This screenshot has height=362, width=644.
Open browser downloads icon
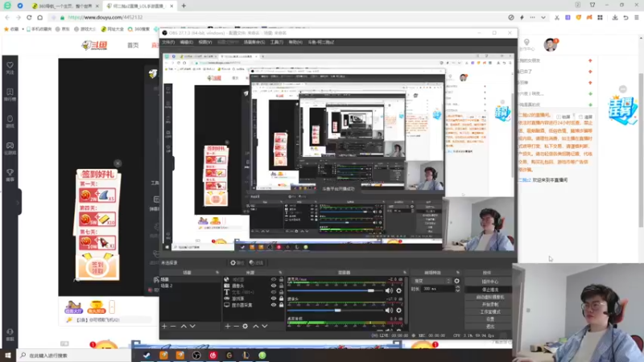tap(615, 18)
